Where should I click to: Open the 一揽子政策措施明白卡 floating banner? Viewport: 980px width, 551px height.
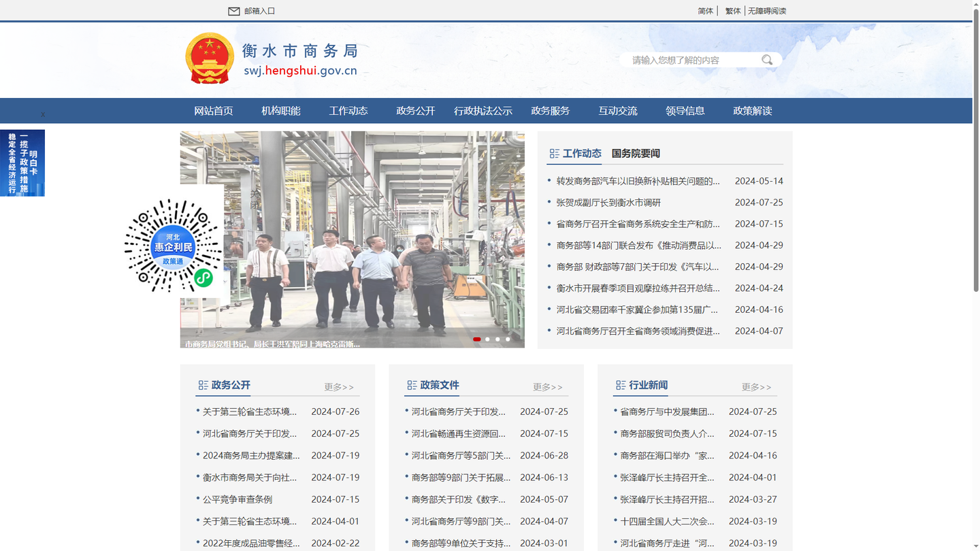(22, 163)
